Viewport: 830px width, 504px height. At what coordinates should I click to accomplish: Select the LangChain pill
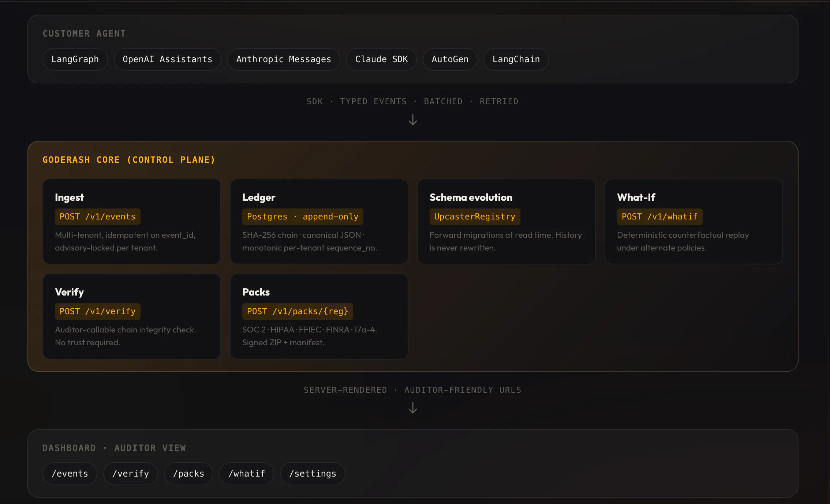(516, 59)
